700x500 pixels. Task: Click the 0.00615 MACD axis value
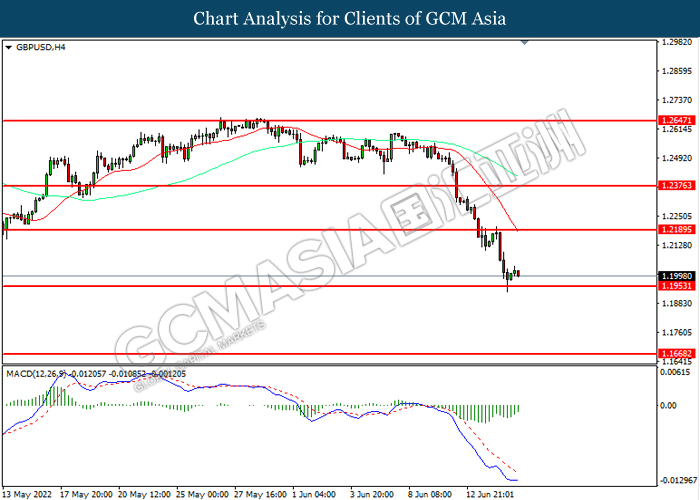tap(675, 372)
